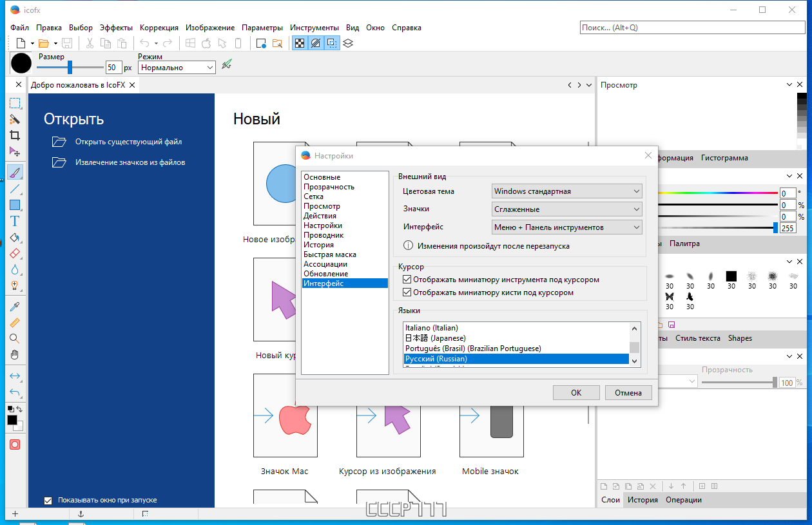The image size is (812, 525).
Task: Select the Crop tool
Action: click(x=14, y=135)
